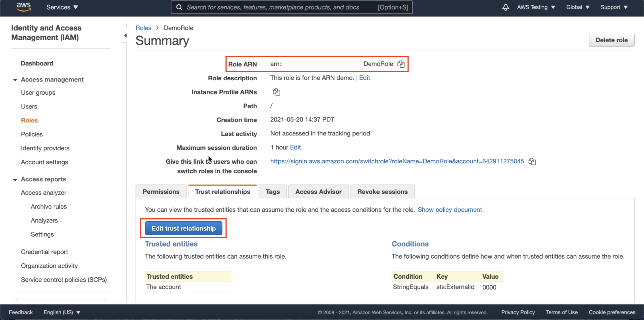Viewport: 644px width, 320px height.
Task: Copy the switch role link
Action: (532, 161)
